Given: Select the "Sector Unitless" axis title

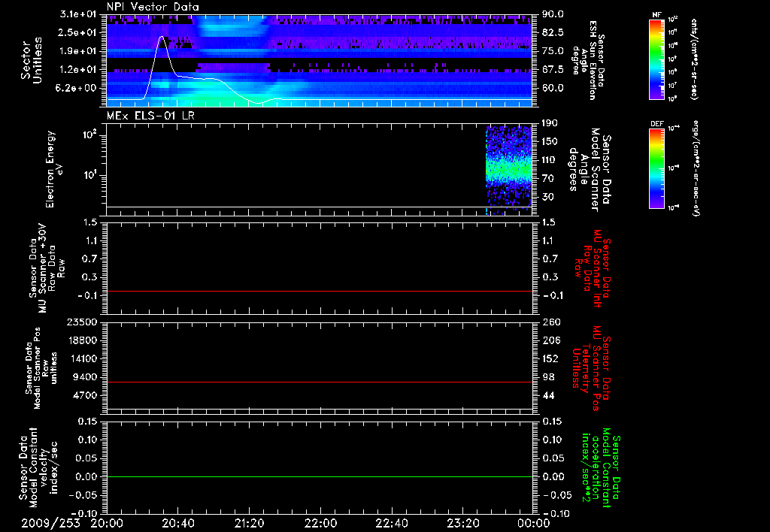Looking at the screenshot, I should tap(32, 60).
